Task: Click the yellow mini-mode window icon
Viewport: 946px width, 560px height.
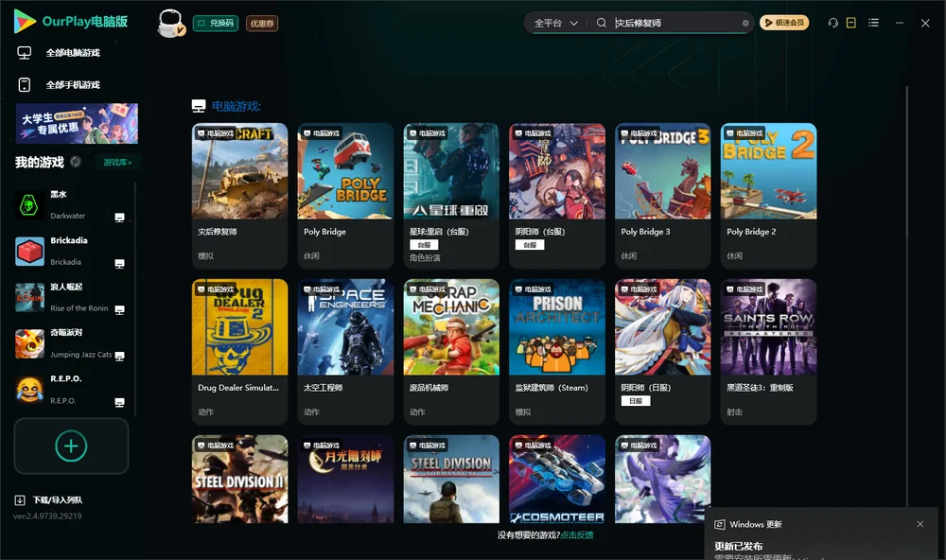Action: pos(851,23)
